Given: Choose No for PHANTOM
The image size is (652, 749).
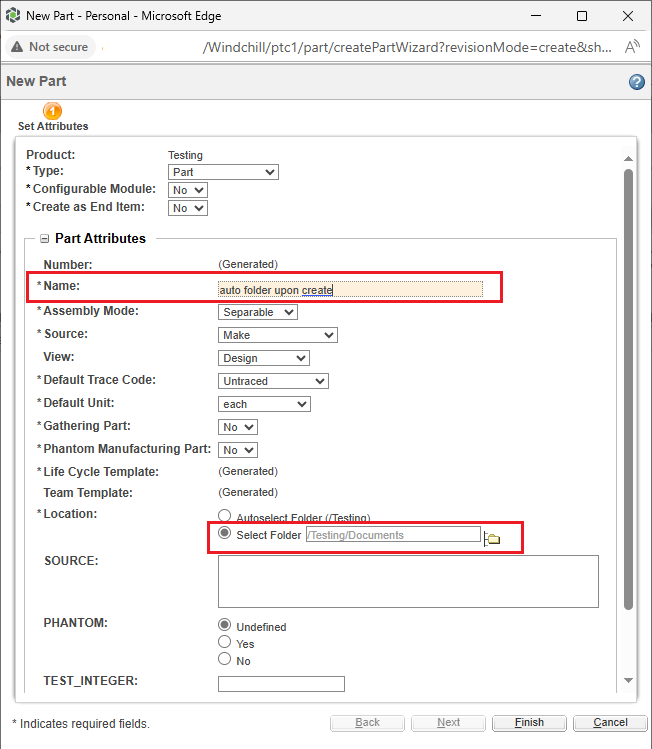Looking at the screenshot, I should click(224, 659).
